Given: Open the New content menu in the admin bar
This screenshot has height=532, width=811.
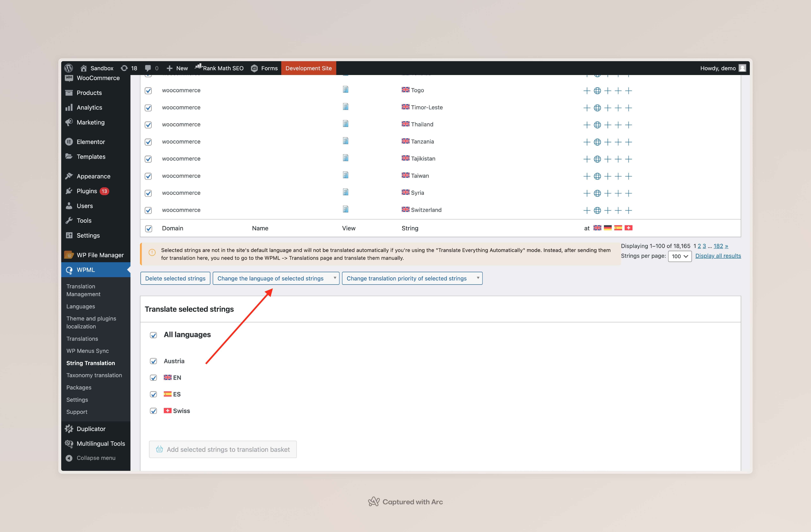Looking at the screenshot, I should coord(177,68).
